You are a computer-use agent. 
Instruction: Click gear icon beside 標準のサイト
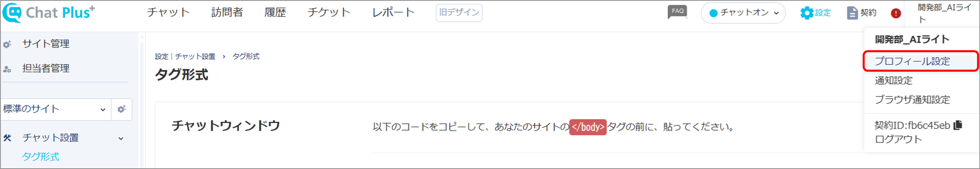tap(122, 109)
